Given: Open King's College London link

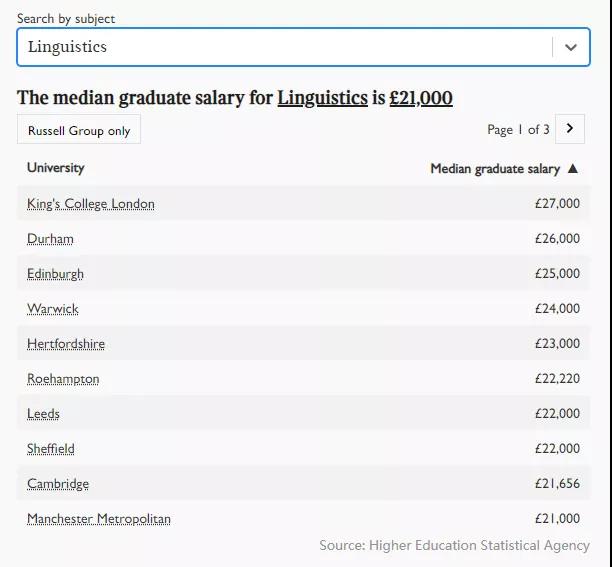Looking at the screenshot, I should tap(91, 204).
